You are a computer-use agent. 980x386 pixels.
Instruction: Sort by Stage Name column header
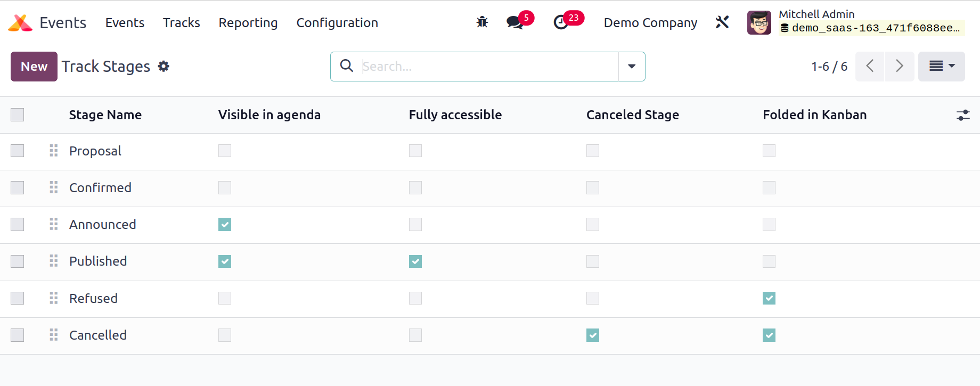click(105, 115)
